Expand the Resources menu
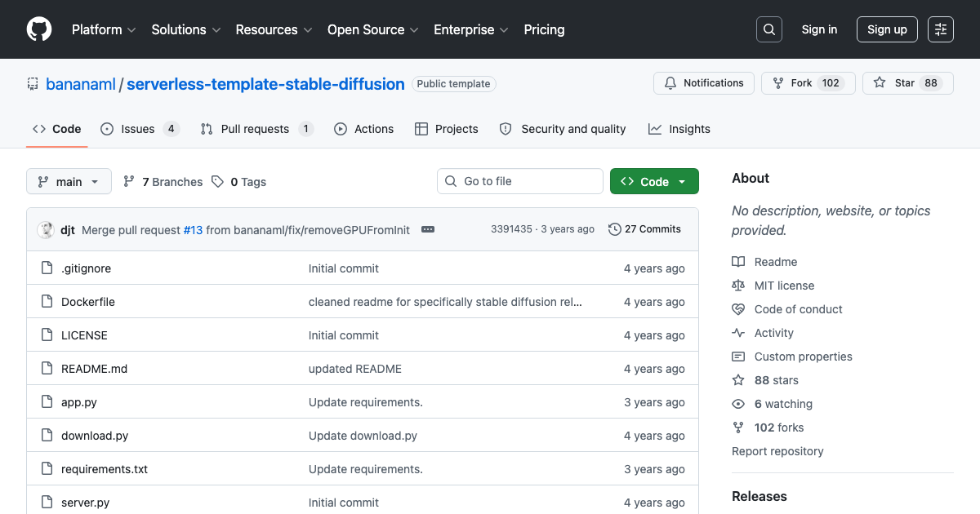980x514 pixels. 274,29
